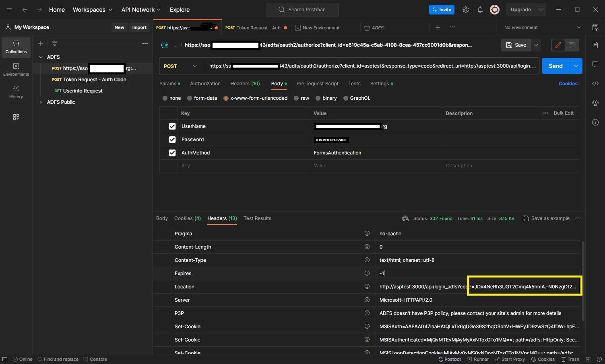605x364 pixels.
Task: Open the Tests tab
Action: [354, 84]
